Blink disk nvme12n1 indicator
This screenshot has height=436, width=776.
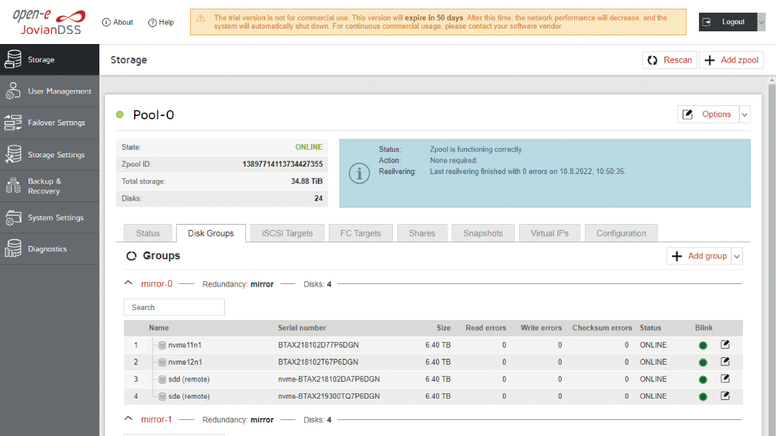pyautogui.click(x=703, y=363)
